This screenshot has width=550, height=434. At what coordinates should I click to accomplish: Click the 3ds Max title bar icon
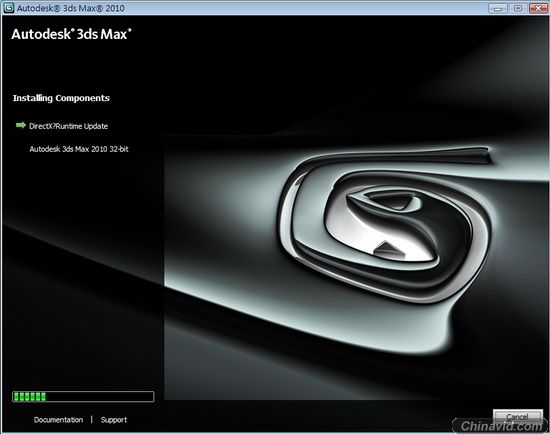8,8
